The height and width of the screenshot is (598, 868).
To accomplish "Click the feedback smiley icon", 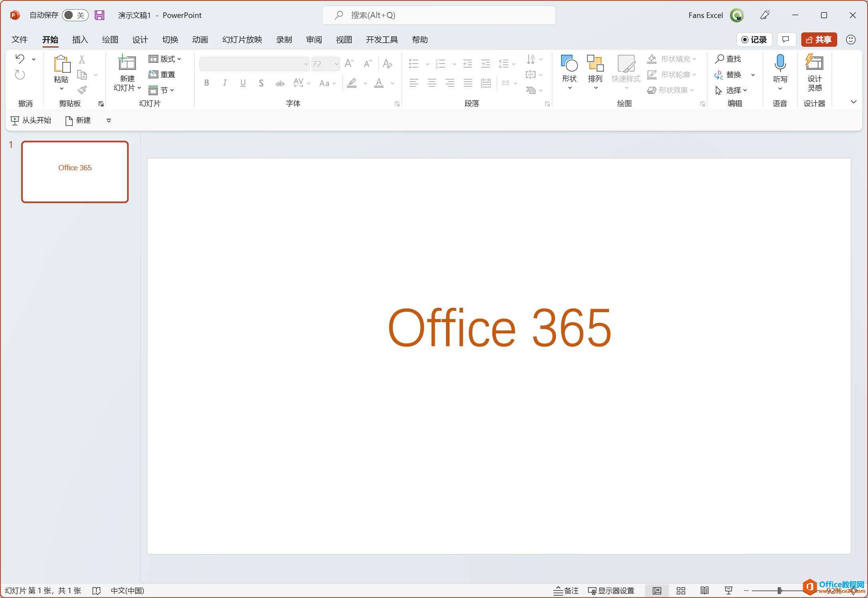I will [851, 40].
